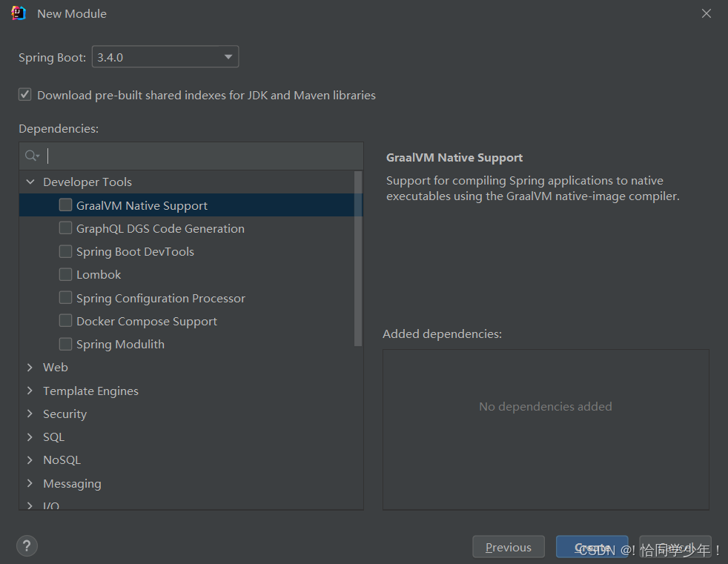The image size is (728, 564).
Task: Select Docker Compose Support row text
Action: coord(147,321)
